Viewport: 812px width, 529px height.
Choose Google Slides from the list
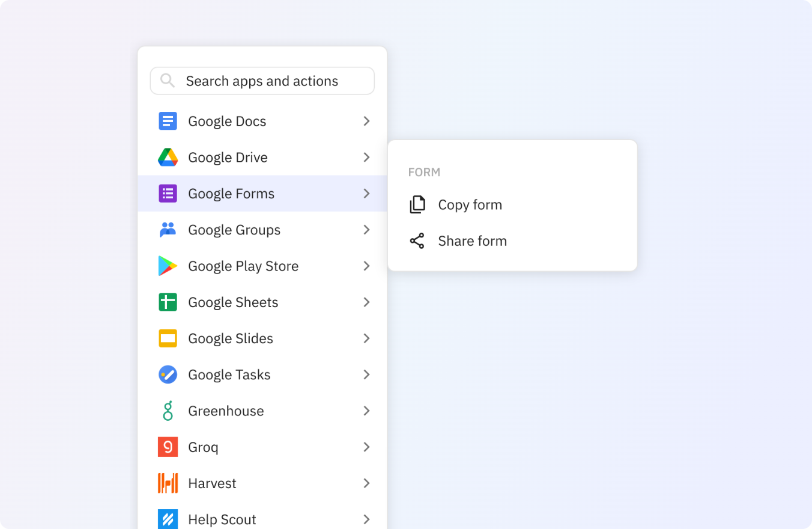click(x=262, y=338)
